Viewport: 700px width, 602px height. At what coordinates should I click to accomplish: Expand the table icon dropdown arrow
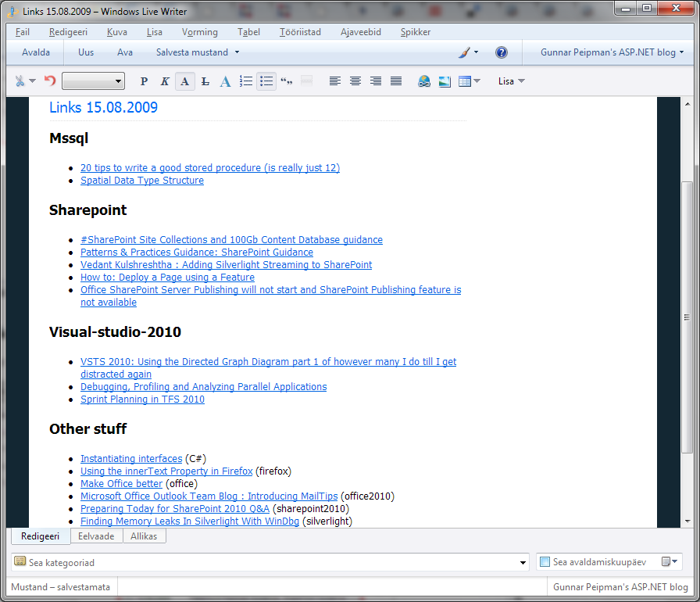coord(477,81)
